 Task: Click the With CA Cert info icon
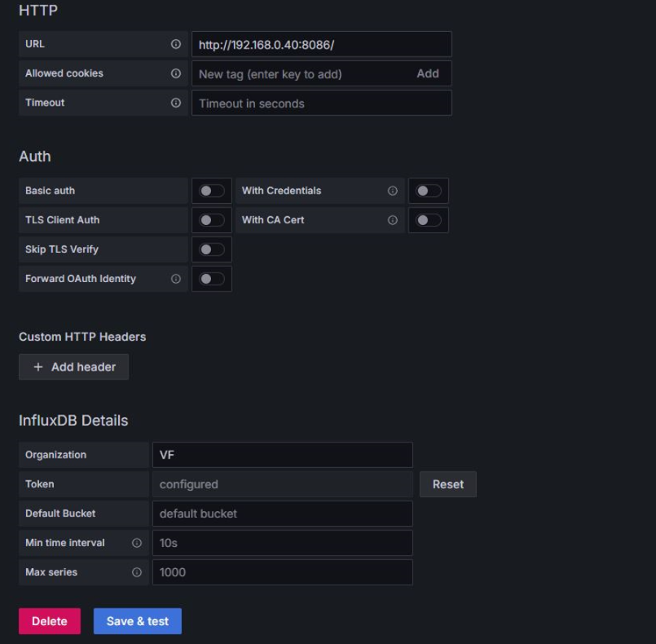point(392,220)
